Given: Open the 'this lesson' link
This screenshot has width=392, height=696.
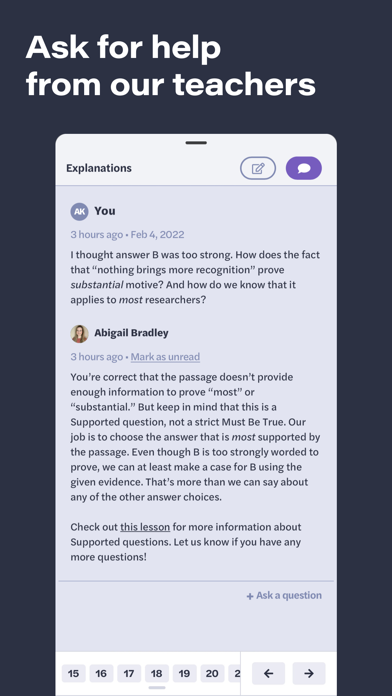Looking at the screenshot, I should [x=145, y=527].
